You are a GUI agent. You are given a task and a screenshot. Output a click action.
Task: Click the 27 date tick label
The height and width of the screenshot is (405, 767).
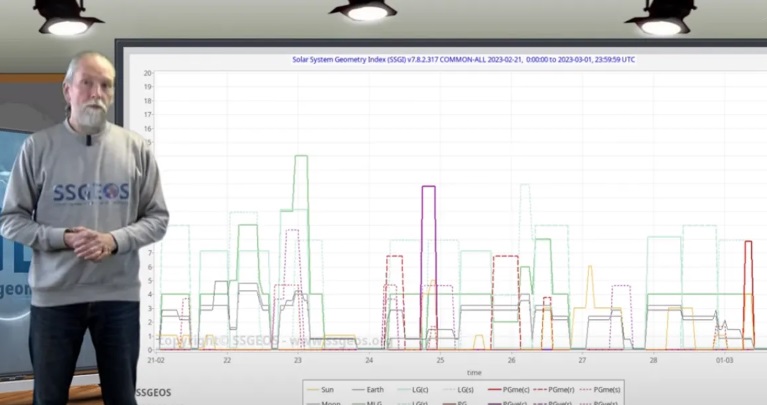pos(582,359)
